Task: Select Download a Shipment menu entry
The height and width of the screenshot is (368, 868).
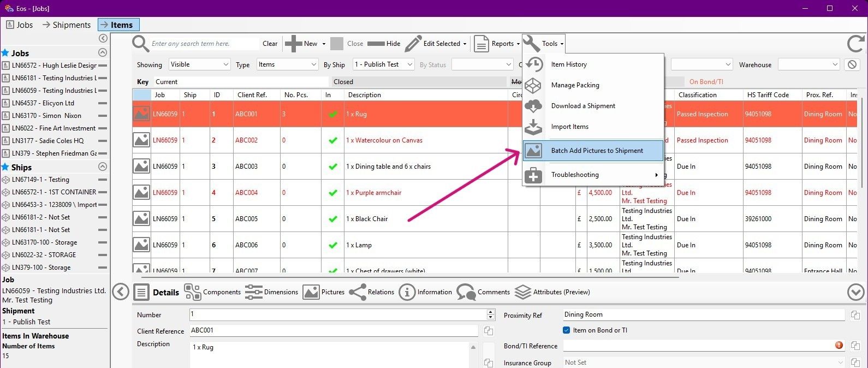Action: [582, 106]
